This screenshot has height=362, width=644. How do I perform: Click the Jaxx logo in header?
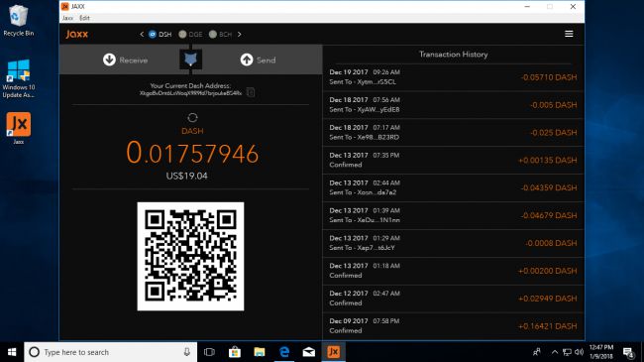(77, 34)
